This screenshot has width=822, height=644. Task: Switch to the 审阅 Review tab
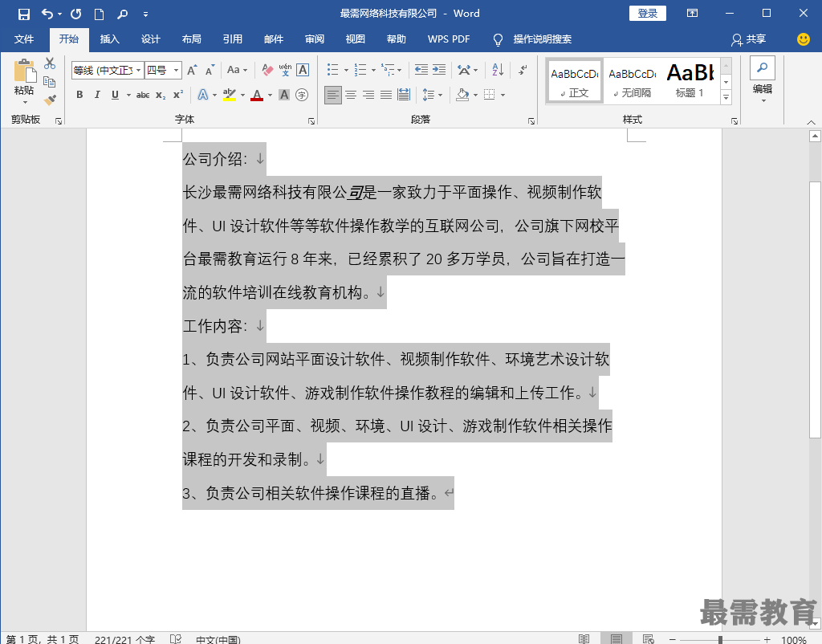tap(315, 39)
